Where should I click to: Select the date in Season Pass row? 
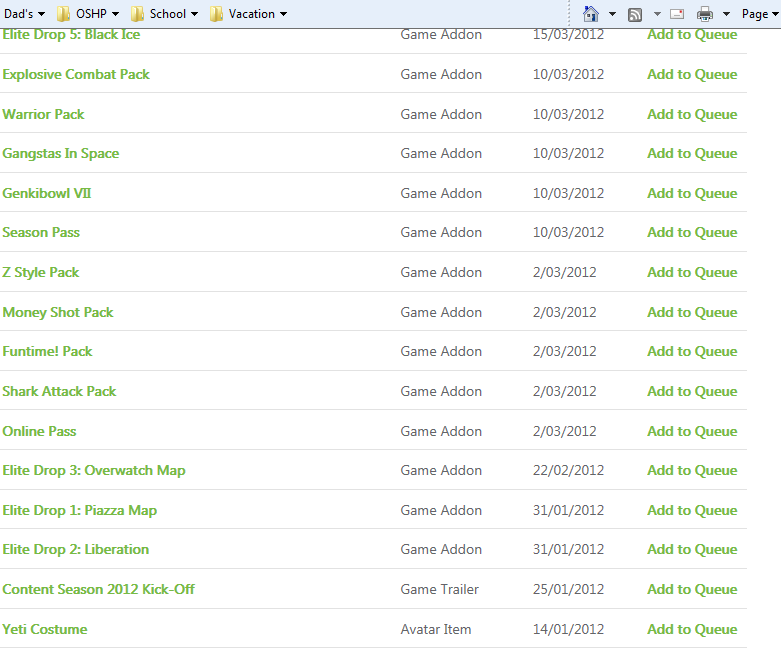tap(568, 232)
